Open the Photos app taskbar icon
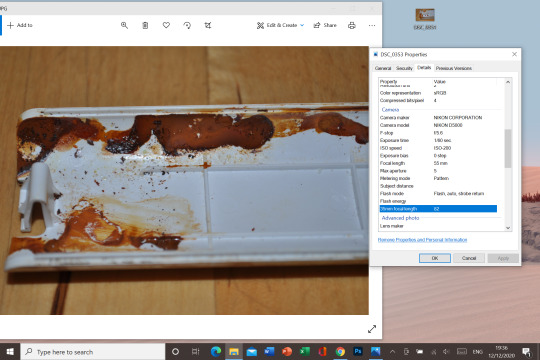 (375, 352)
